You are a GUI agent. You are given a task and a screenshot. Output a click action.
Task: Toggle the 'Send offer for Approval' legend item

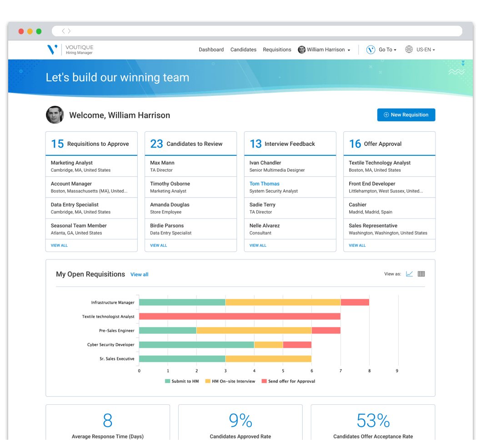click(x=288, y=381)
